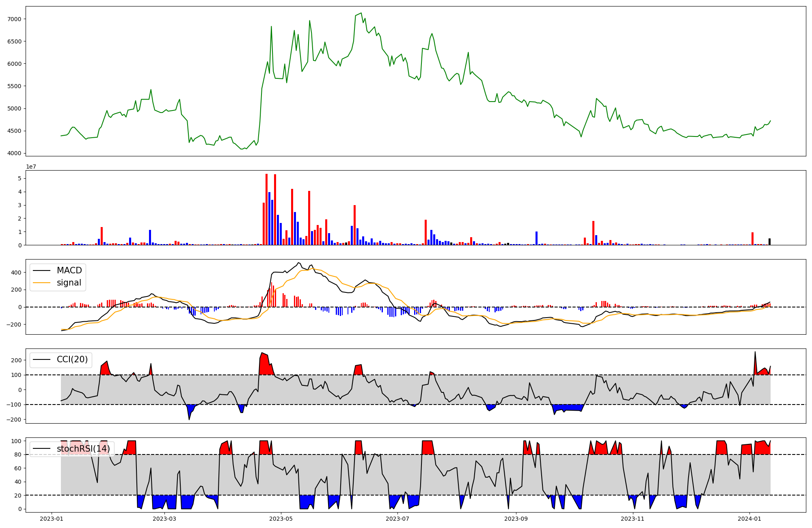
Task: Click the signal legend text
Action: tap(69, 283)
